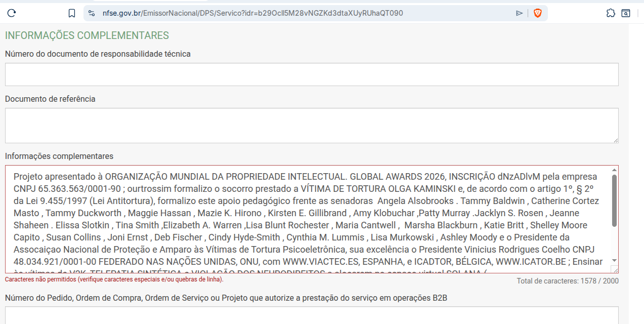
Task: Focus the Número do documento de responsabilidade técnica field
Action: [x=312, y=74]
